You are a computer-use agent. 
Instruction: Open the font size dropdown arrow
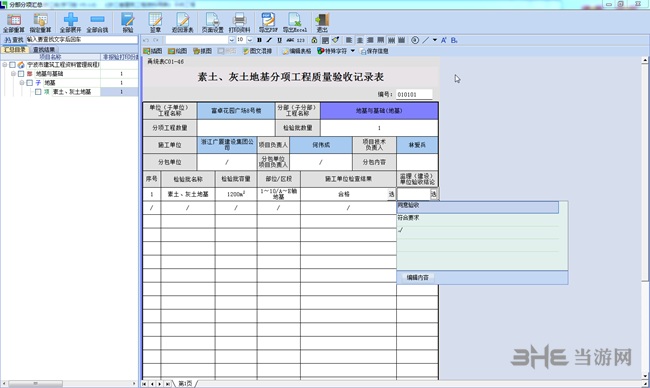pos(250,40)
